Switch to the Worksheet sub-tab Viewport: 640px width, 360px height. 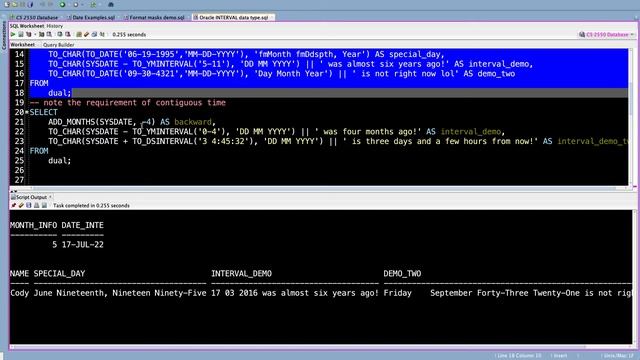click(x=22, y=44)
